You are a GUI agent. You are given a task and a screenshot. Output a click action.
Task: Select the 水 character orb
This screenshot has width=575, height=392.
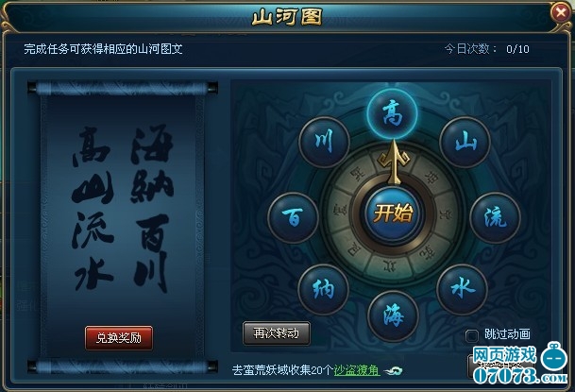pyautogui.click(x=463, y=289)
